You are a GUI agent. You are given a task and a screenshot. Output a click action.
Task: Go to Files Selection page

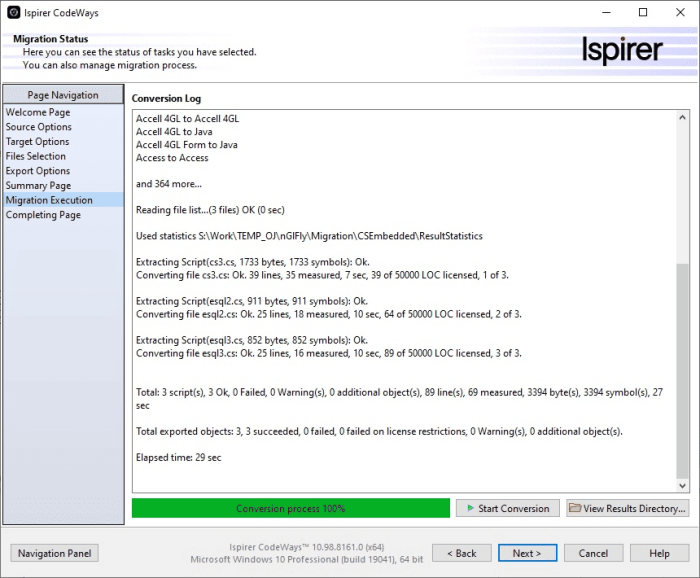point(36,156)
